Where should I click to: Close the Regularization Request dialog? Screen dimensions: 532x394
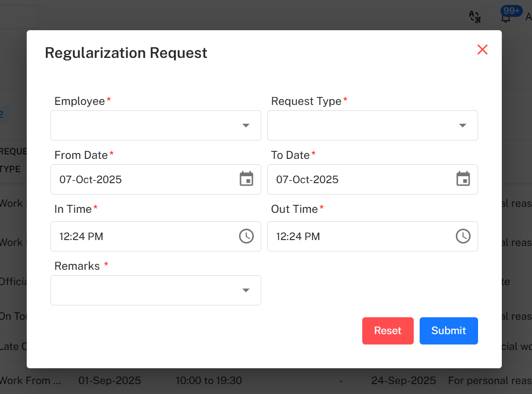pos(483,49)
